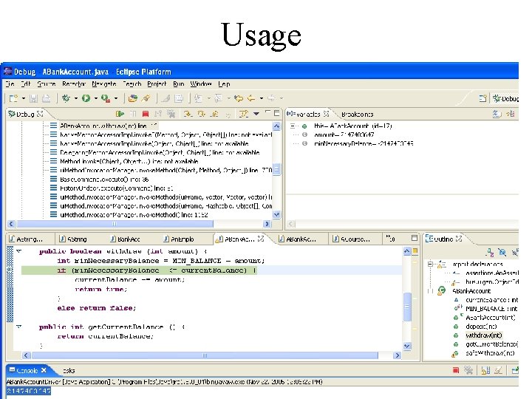Click the highlighted console output value

(x=29, y=391)
